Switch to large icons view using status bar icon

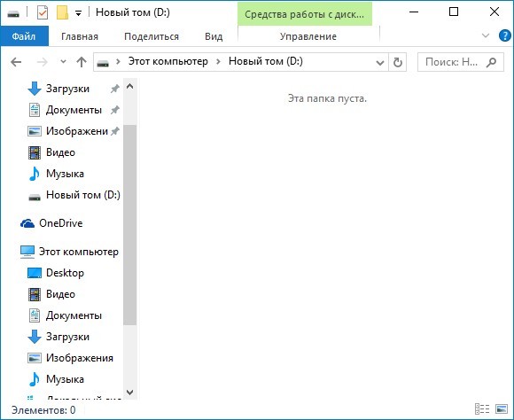[502, 409]
